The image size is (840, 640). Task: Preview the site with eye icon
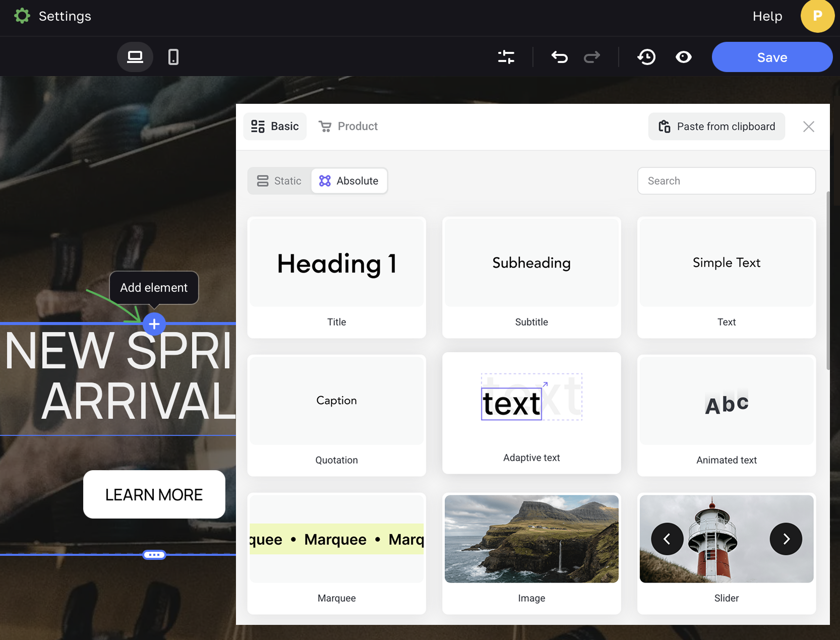[683, 57]
